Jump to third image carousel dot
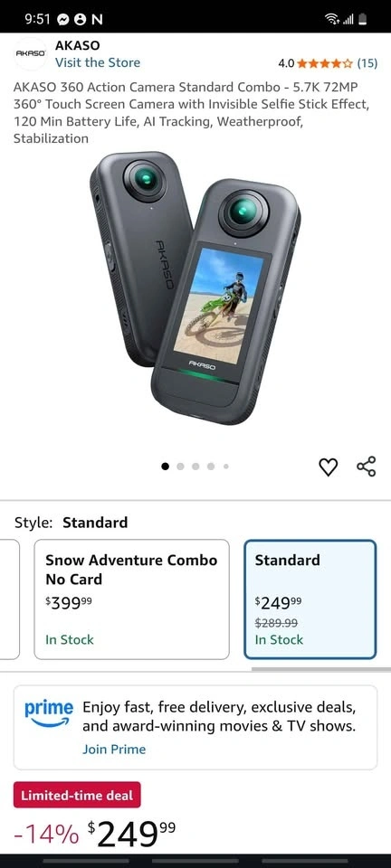Viewport: 391px width, 868px height. [x=195, y=467]
